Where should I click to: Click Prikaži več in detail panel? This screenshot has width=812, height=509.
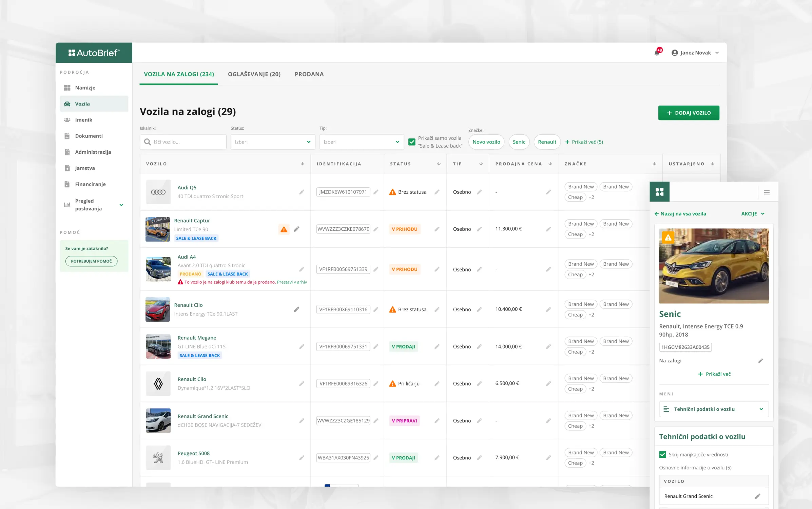(x=714, y=374)
